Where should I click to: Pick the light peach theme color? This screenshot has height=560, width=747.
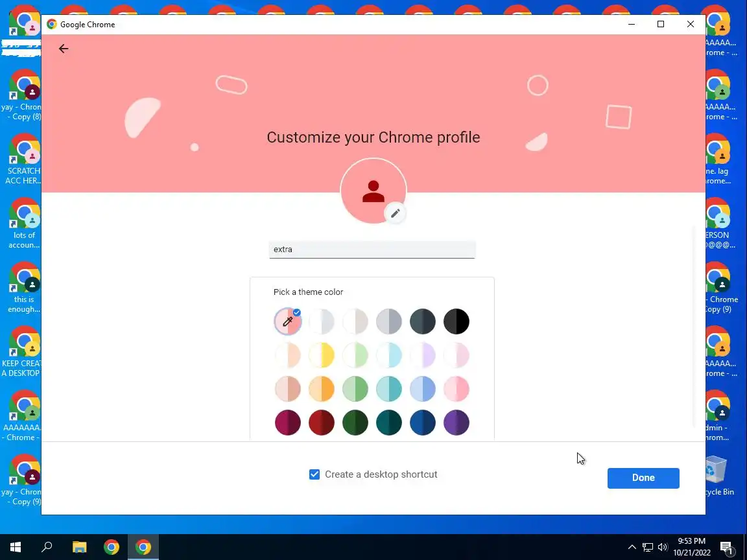point(288,355)
